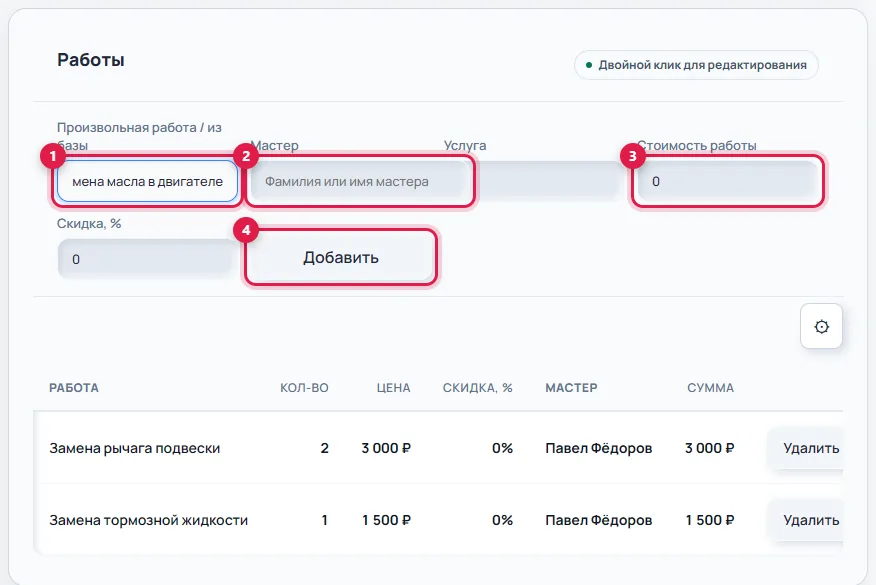
Task: Open table settings gear icon
Action: 821,326
